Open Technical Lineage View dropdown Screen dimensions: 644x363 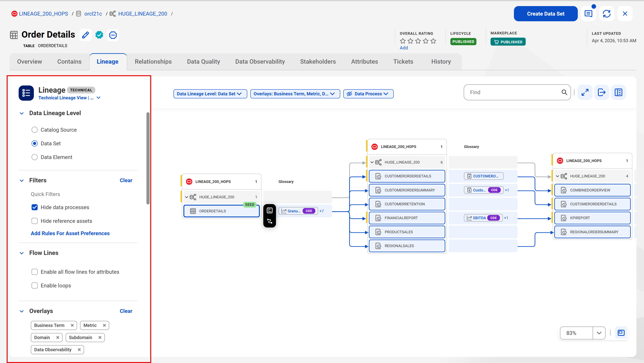(69, 98)
